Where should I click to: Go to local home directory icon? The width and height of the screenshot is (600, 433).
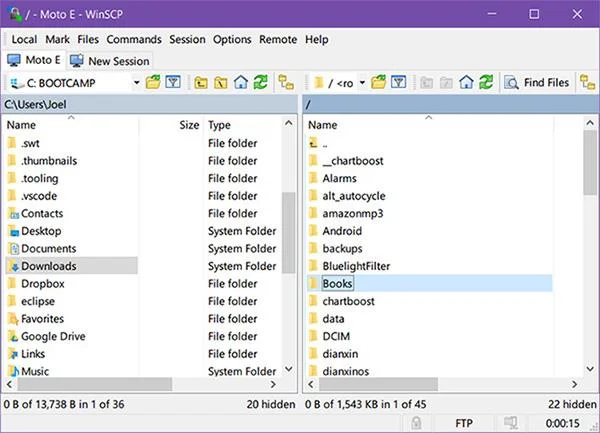pyautogui.click(x=241, y=82)
